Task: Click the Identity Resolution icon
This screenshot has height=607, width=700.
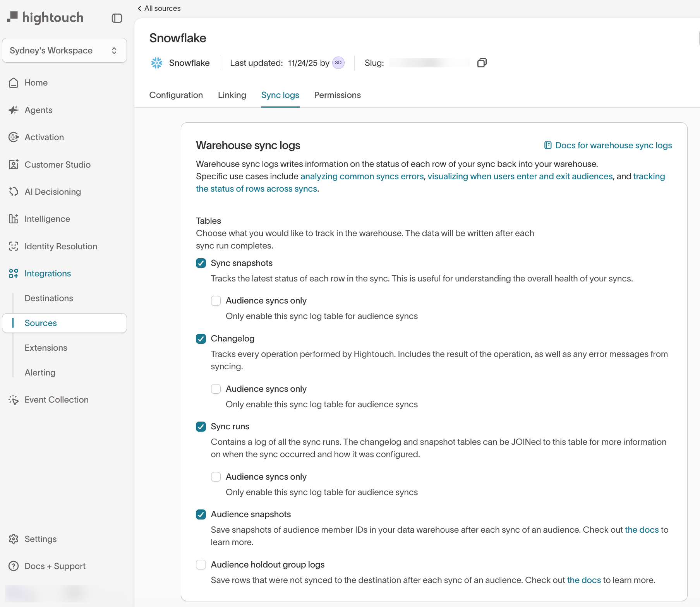Action: click(x=14, y=246)
